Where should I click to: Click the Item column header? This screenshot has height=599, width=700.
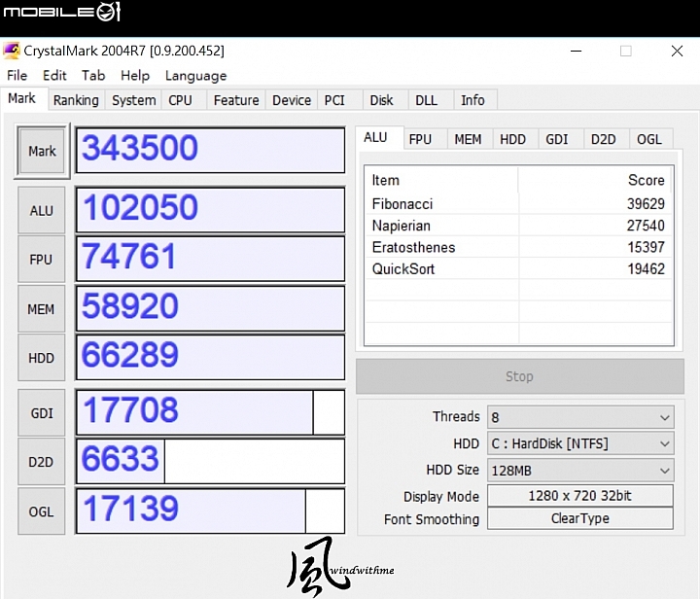pos(442,180)
